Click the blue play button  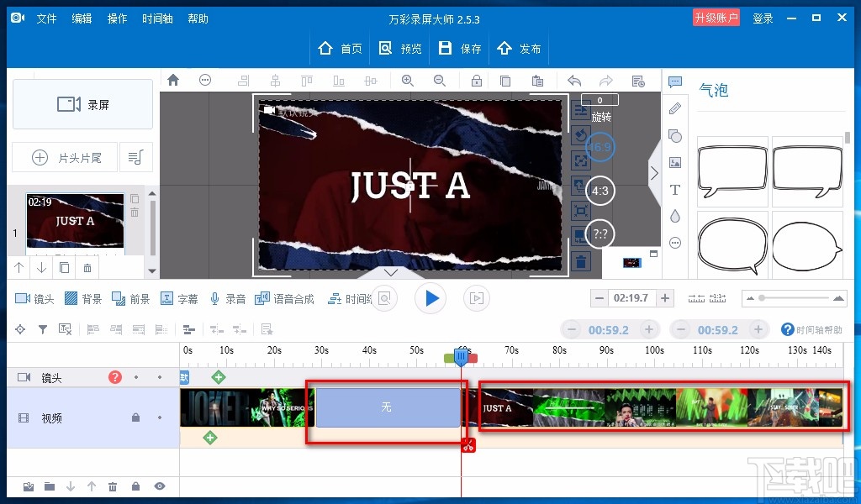tap(431, 298)
